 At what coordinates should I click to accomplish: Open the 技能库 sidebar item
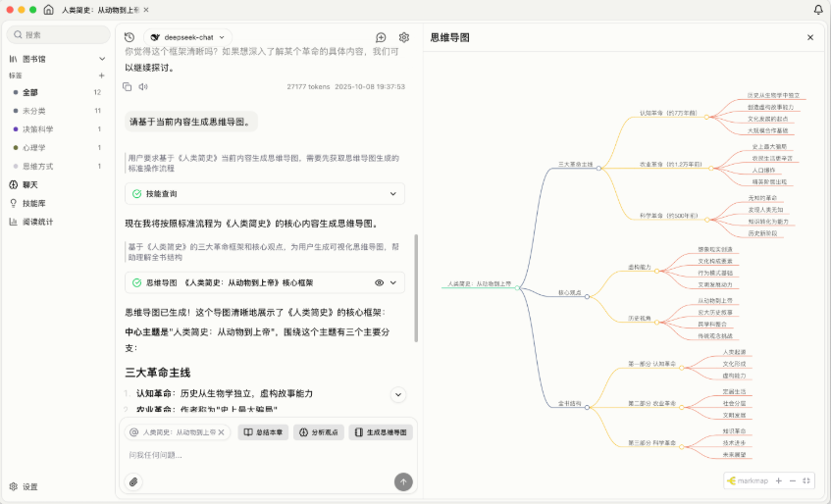(35, 203)
